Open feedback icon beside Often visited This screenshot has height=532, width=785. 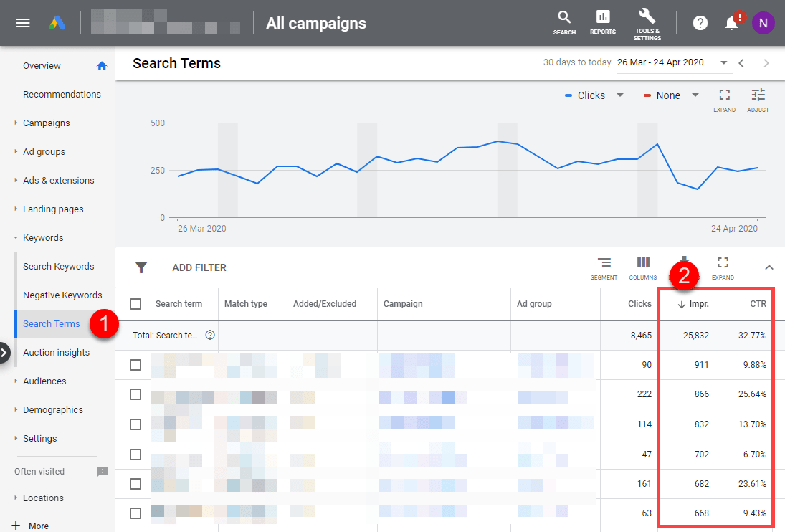(x=102, y=472)
